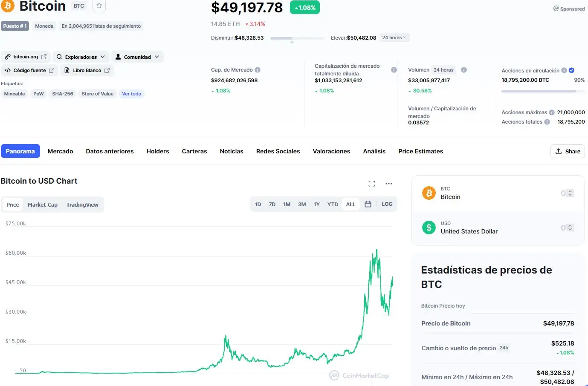Screen dimensions: 588x386
Task: Select the Price chart view
Action: (x=13, y=205)
